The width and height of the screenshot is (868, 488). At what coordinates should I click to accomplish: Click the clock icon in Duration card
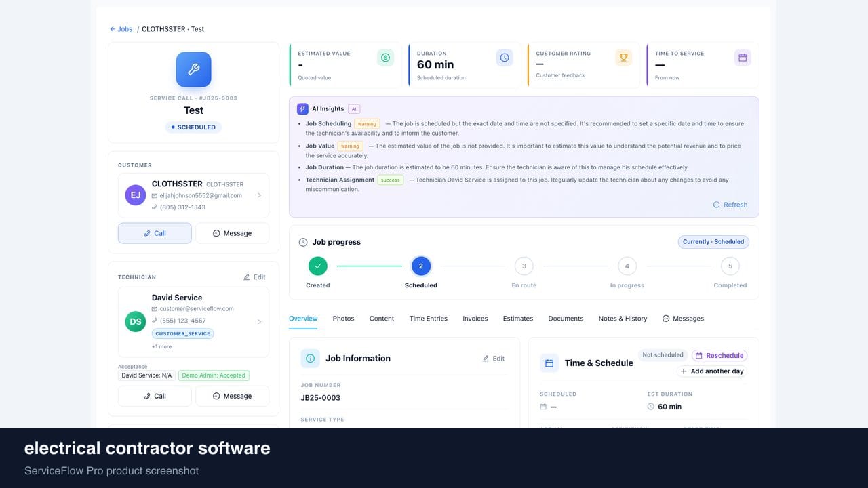pos(505,58)
